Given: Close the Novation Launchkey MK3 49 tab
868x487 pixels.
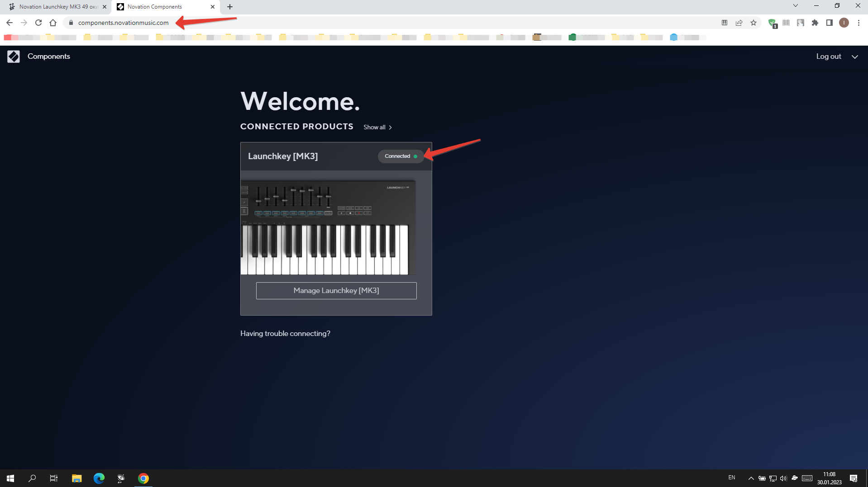Looking at the screenshot, I should [x=105, y=7].
